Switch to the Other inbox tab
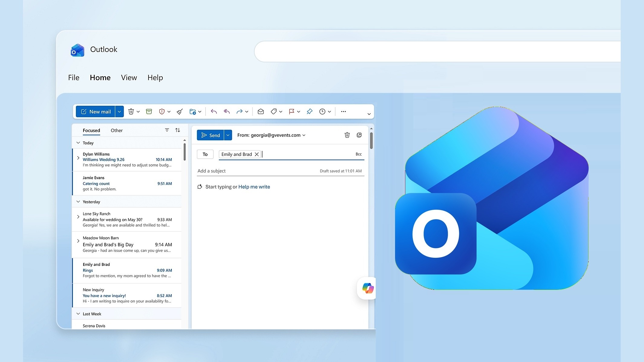The image size is (644, 362). click(x=116, y=130)
